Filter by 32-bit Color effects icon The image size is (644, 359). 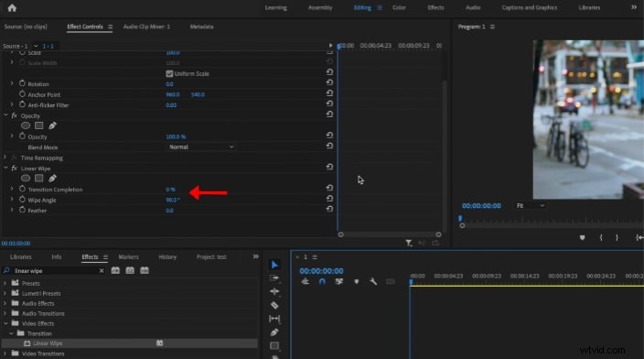pyautogui.click(x=130, y=270)
